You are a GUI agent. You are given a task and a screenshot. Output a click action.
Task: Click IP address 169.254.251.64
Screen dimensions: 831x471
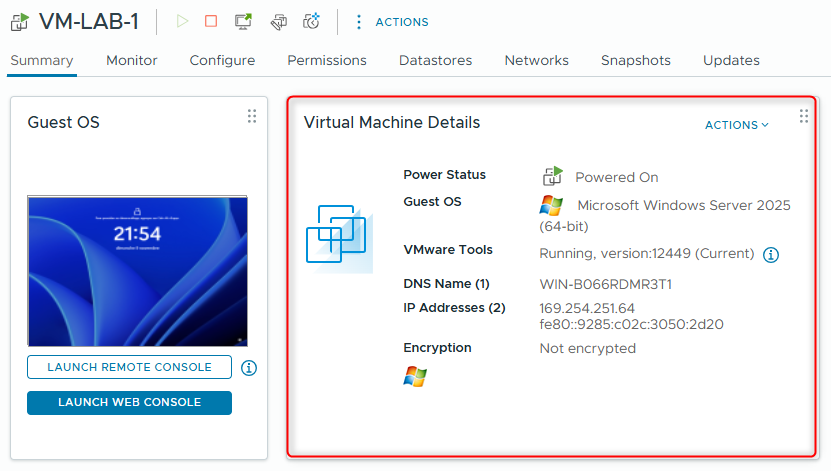pyautogui.click(x=587, y=308)
